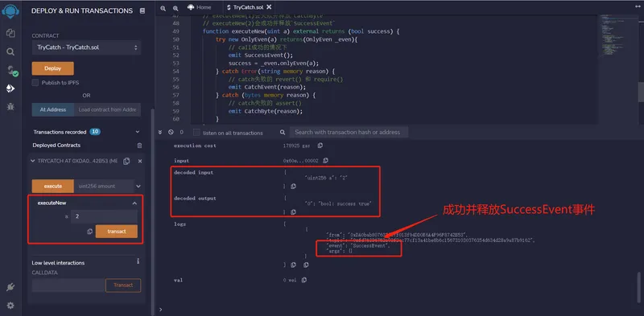The height and width of the screenshot is (316, 644).
Task: Click the terminal command prompt arrow
Action: [x=160, y=310]
